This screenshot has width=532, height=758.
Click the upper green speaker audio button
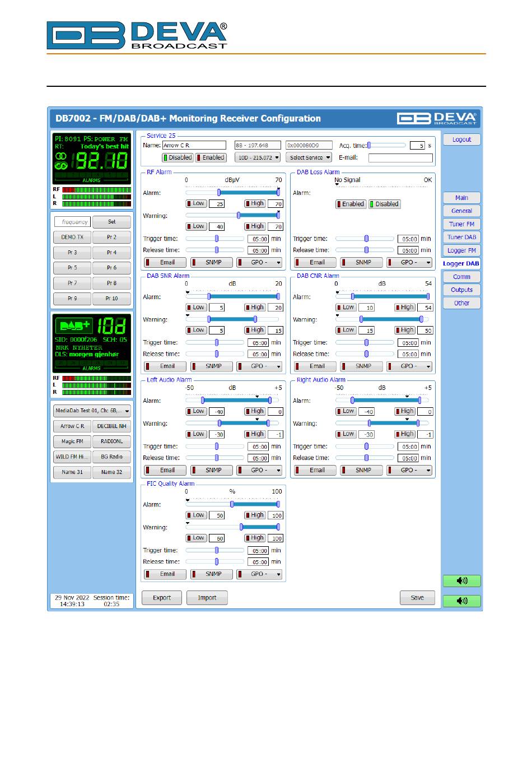tap(461, 581)
